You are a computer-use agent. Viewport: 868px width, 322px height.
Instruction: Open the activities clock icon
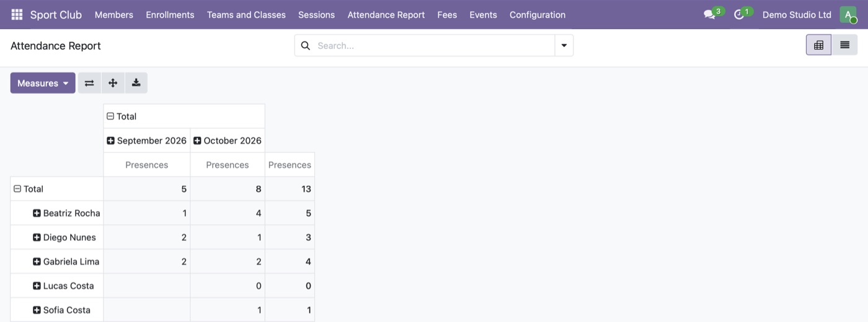click(738, 14)
